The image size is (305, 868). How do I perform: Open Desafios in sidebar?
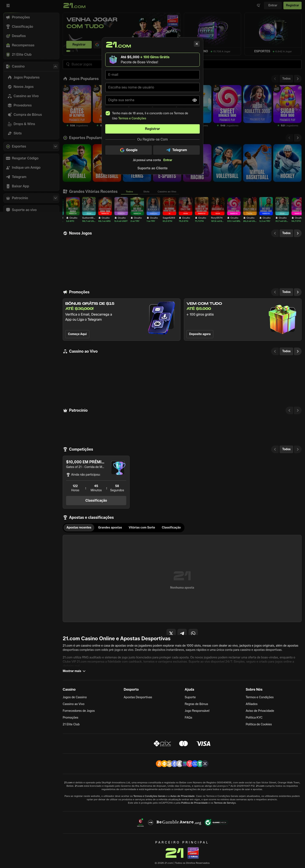(31, 36)
